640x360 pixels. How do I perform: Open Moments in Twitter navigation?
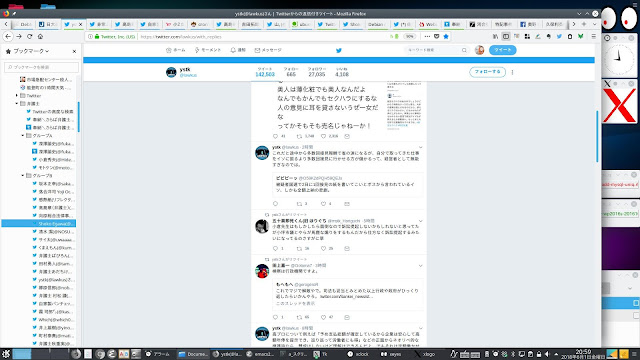click(208, 50)
